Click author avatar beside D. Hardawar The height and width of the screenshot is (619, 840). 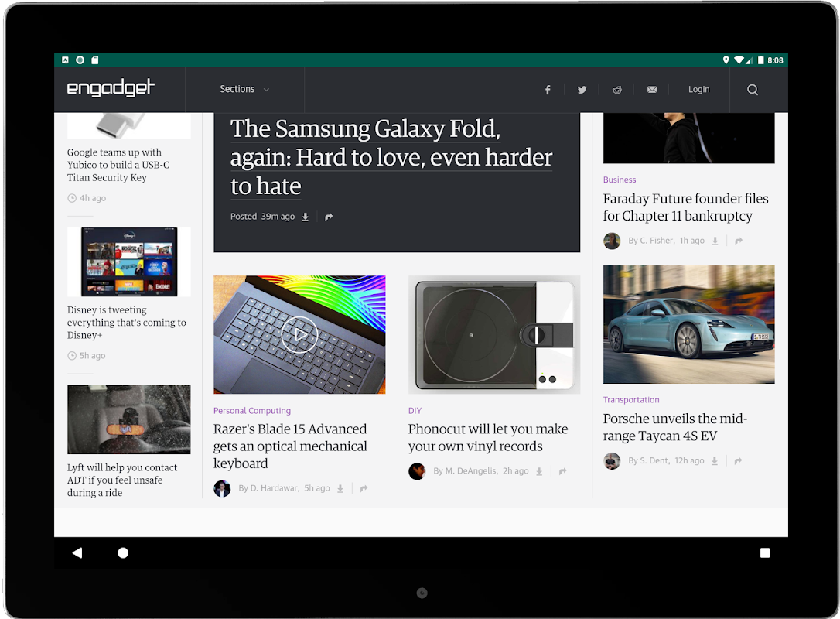(x=222, y=488)
